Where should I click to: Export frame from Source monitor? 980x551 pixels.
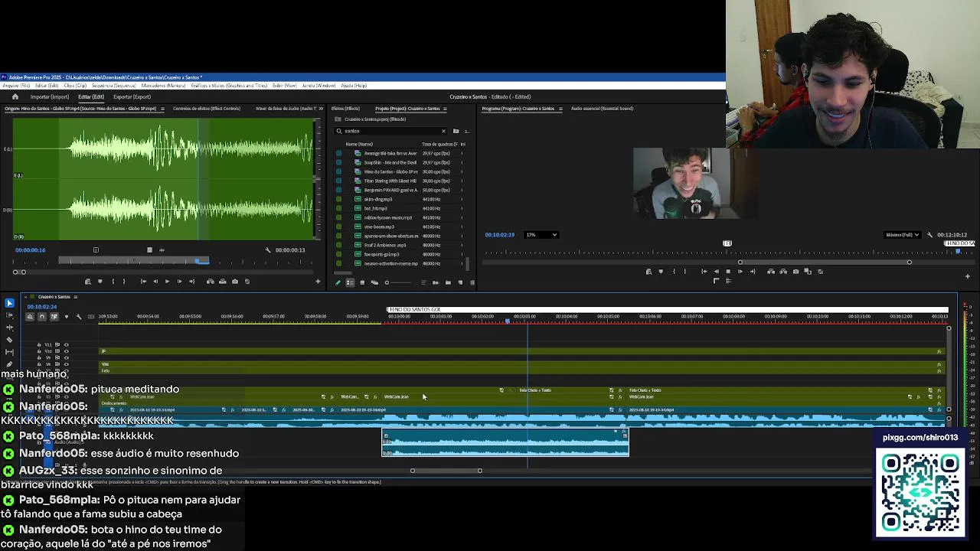coord(235,282)
